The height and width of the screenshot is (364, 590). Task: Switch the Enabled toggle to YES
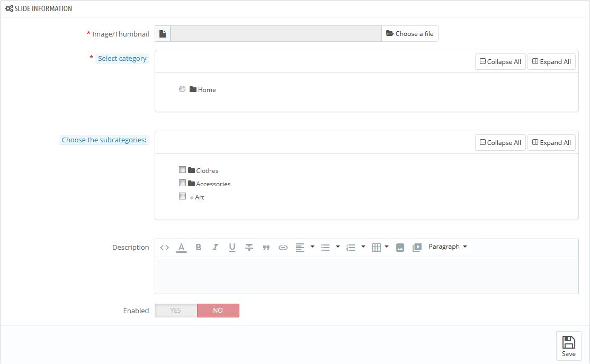pos(176,311)
